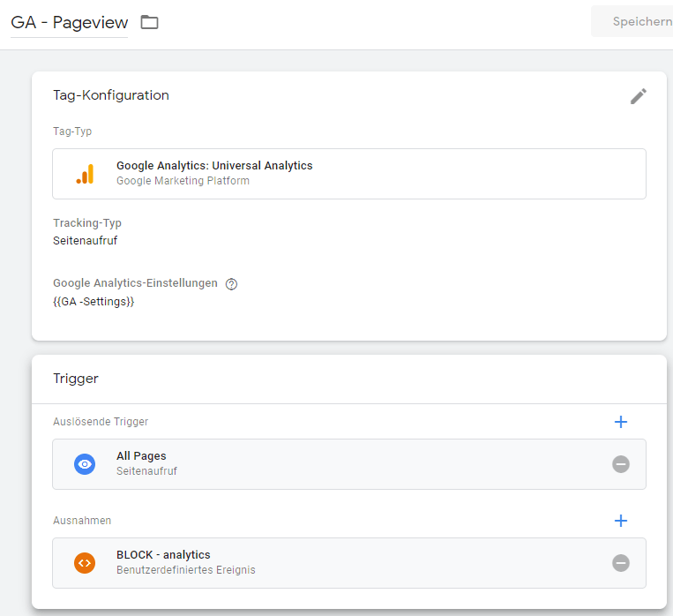Click the Speichern button
Screen dimensions: 673x616
632,21
